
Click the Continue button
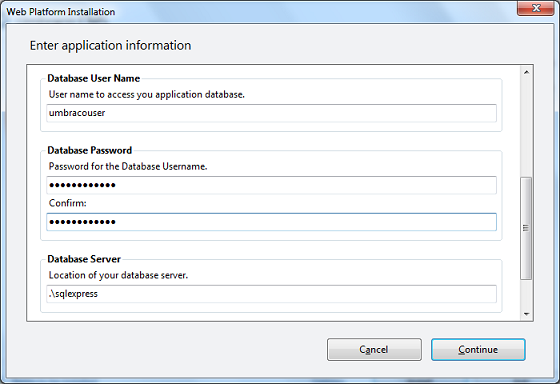pyautogui.click(x=478, y=349)
